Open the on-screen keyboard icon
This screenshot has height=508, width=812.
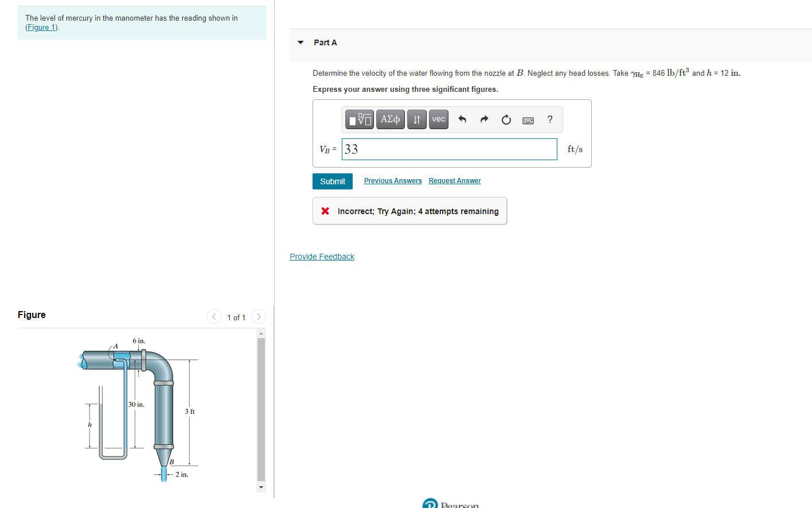click(528, 119)
